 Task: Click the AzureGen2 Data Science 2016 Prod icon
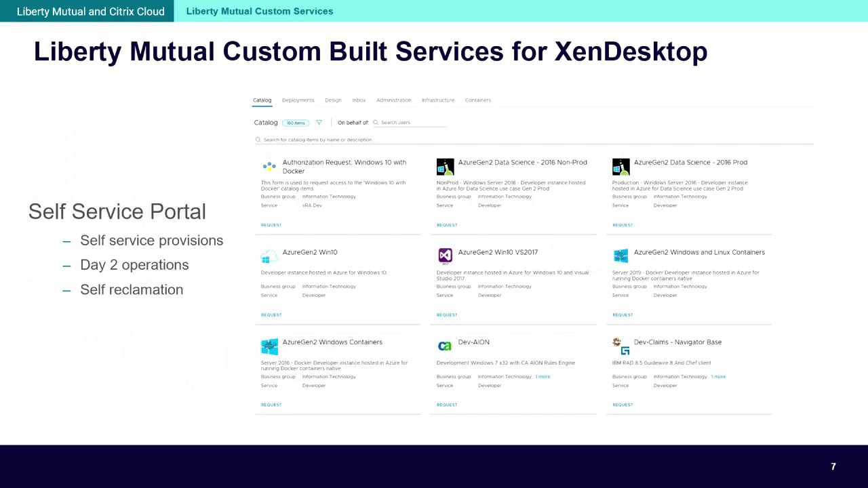[620, 167]
